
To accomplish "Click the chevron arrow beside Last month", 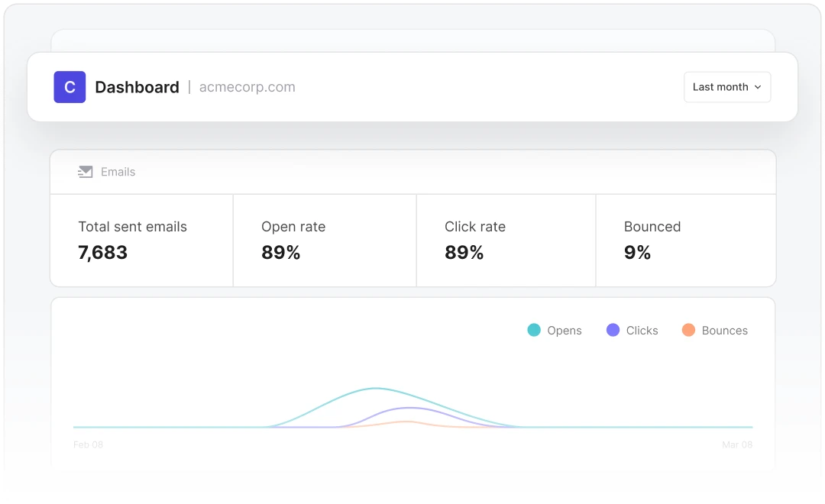I will 758,87.
